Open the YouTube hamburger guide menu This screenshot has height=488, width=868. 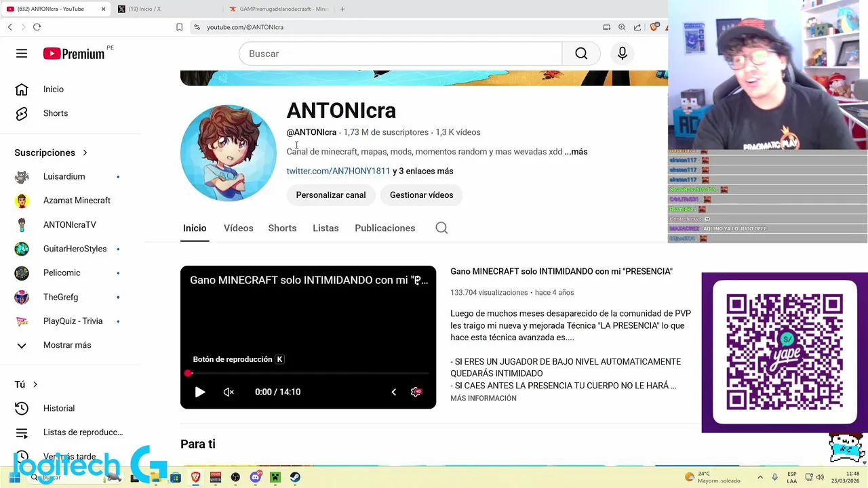22,54
